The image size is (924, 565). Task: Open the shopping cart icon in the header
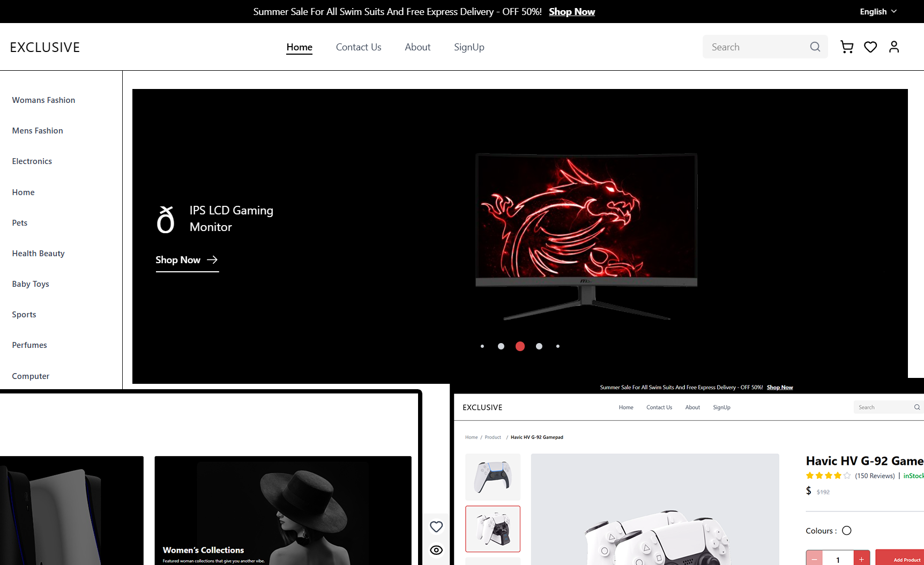click(847, 47)
